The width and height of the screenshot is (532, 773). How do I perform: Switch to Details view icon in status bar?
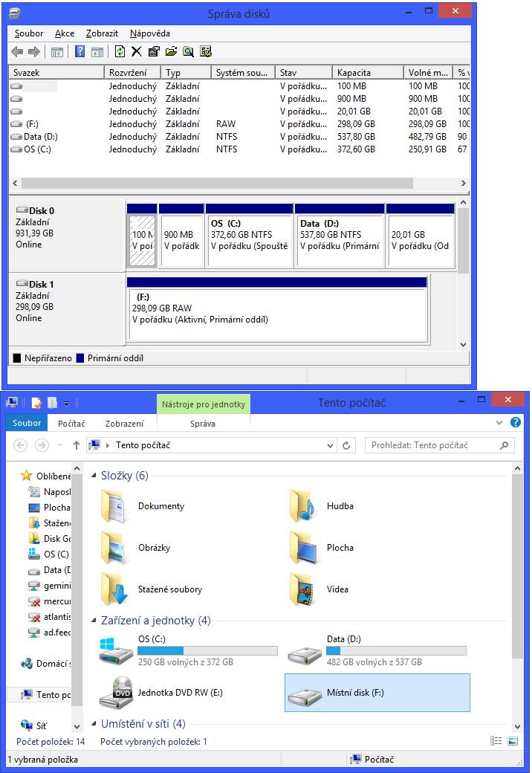(x=496, y=741)
